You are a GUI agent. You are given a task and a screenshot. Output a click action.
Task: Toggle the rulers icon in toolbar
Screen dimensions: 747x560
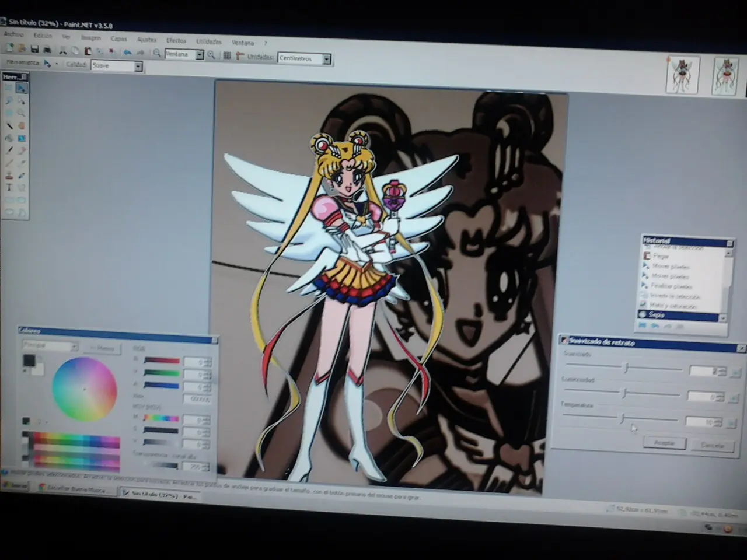click(x=238, y=56)
